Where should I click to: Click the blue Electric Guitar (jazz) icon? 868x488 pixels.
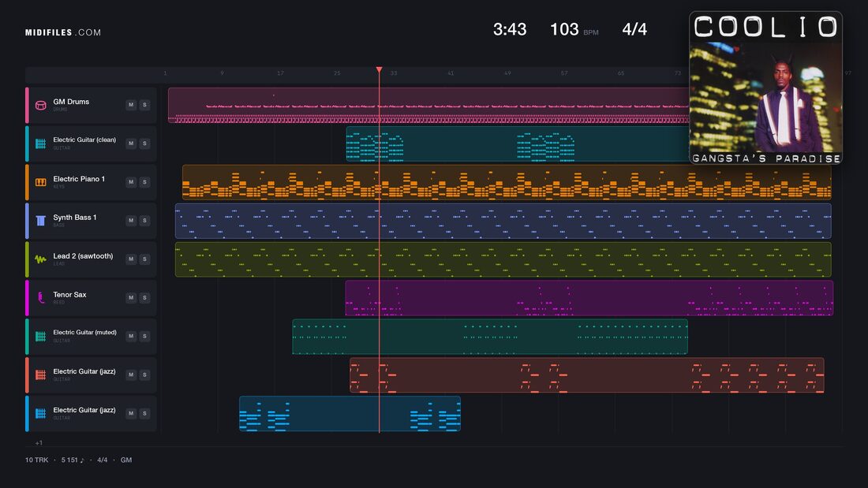tap(40, 413)
